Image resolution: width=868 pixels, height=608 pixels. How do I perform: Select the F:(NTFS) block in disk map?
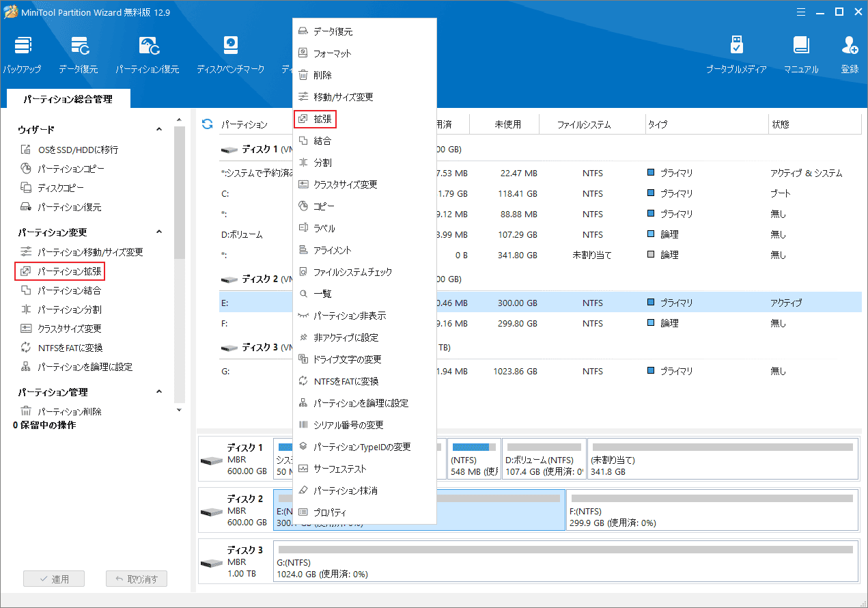(x=712, y=510)
